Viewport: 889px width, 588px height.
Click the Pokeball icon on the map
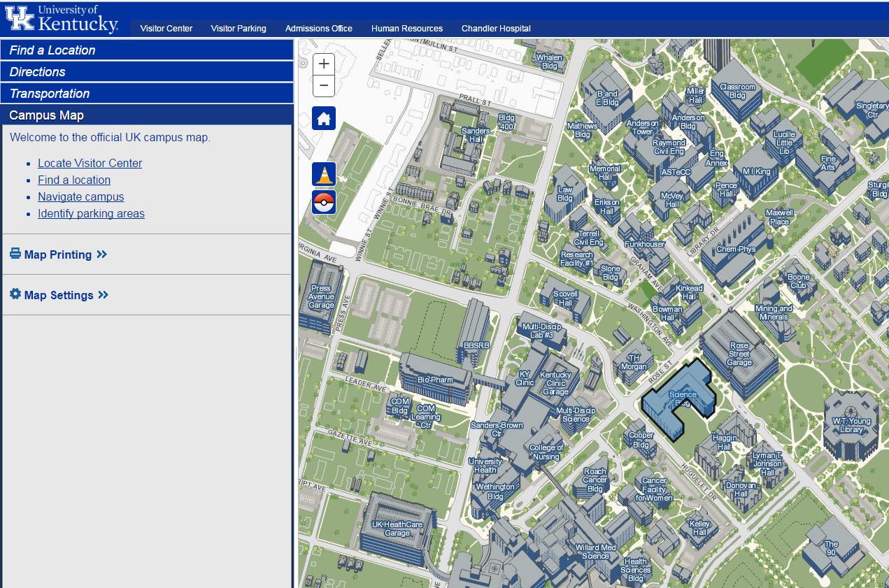click(x=324, y=202)
